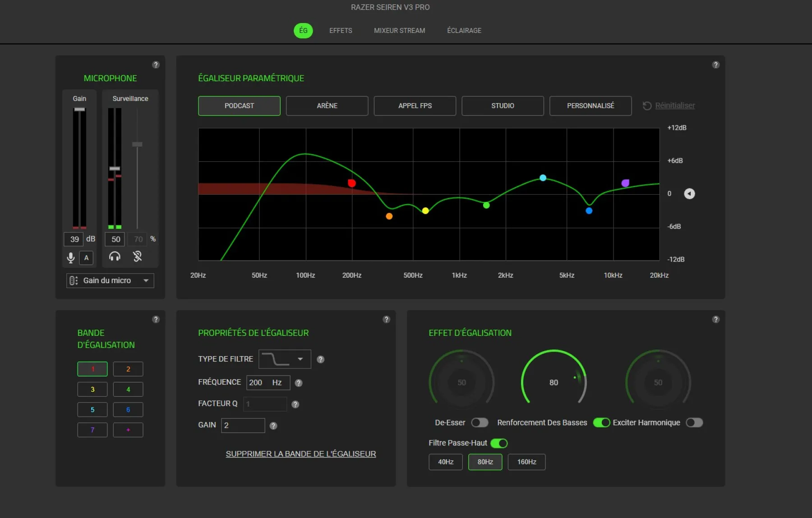
Task: Add a new EQ band with plus
Action: 128,430
